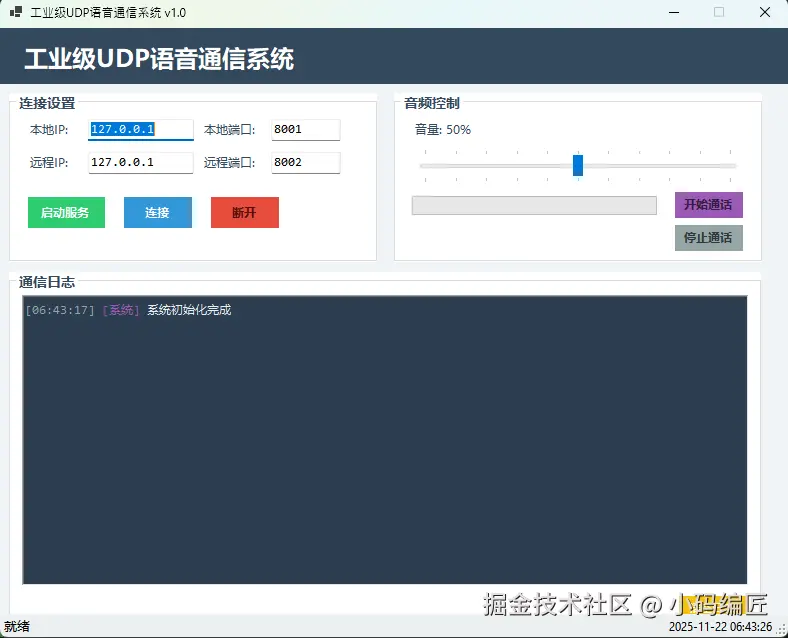Image resolution: width=788 pixels, height=638 pixels.
Task: Stop the call with 停止通话
Action: 709,238
